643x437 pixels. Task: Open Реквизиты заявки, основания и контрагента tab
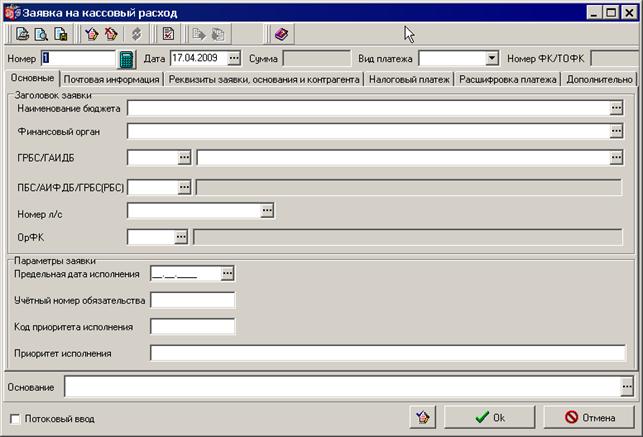tap(264, 80)
